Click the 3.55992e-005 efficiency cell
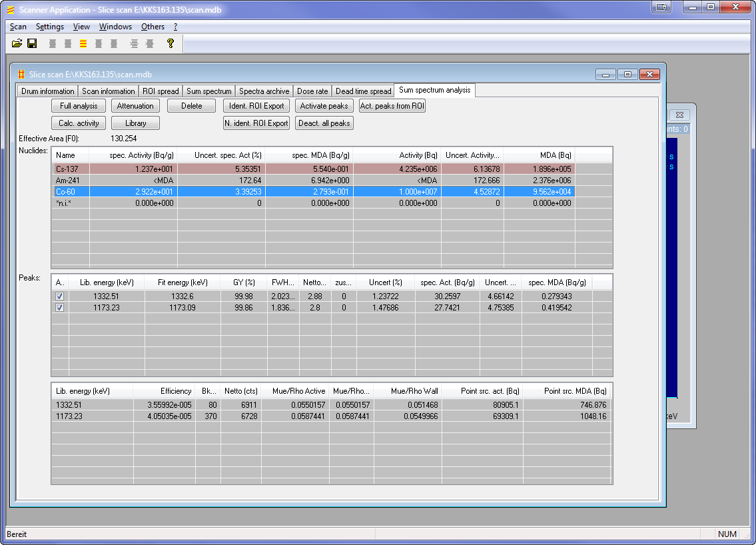This screenshot has width=756, height=545. tap(164, 404)
